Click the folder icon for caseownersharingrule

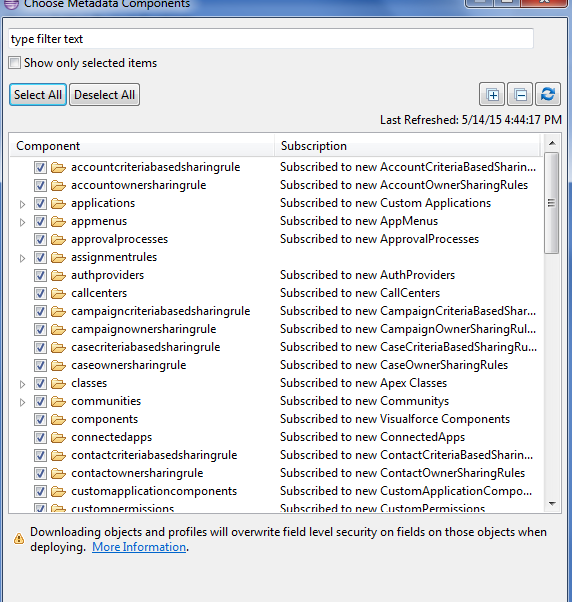point(58,365)
